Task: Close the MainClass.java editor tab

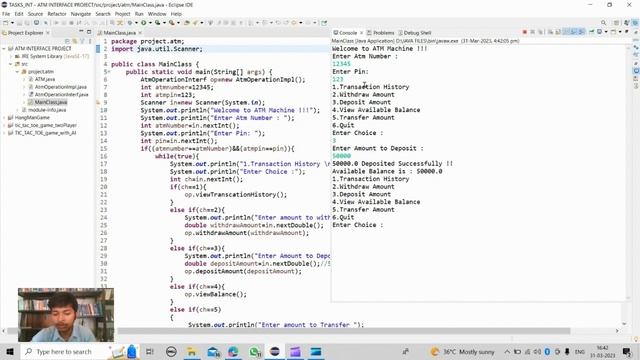Action: [140, 33]
